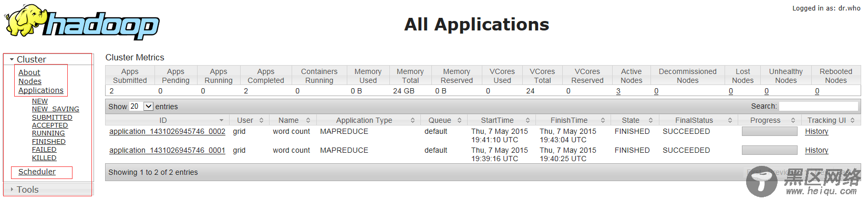Click the Hadoop elephant logo

coord(81,23)
